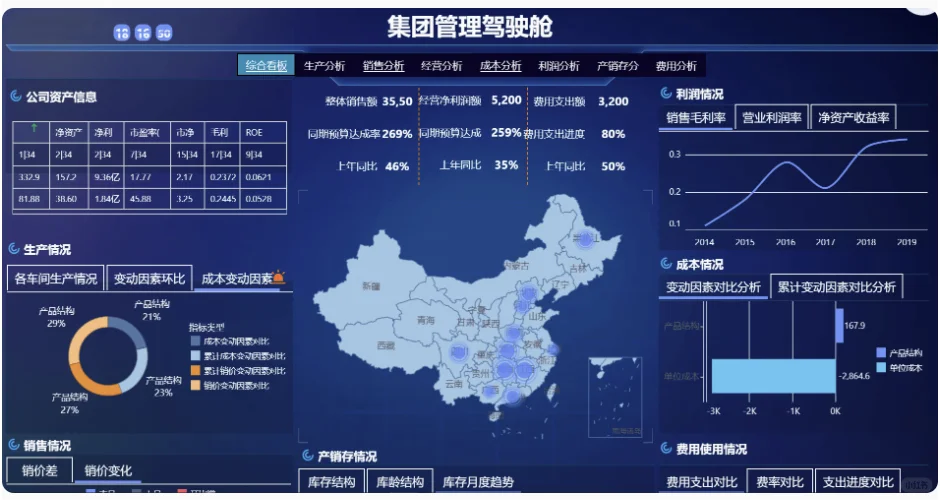The height and width of the screenshot is (500, 940).
Task: Open the 综合看板 tab
Action: coord(266,65)
